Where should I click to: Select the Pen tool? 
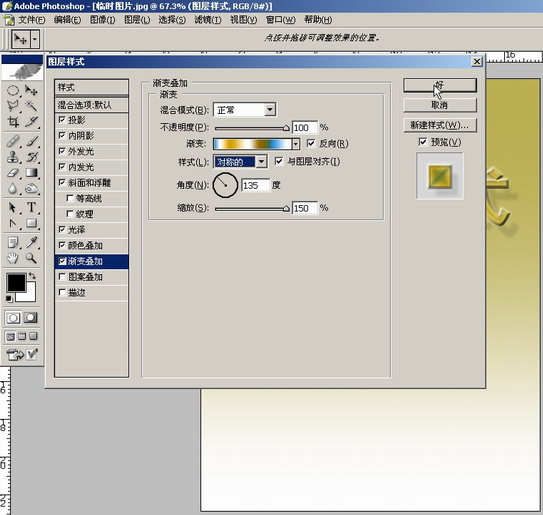click(x=13, y=223)
